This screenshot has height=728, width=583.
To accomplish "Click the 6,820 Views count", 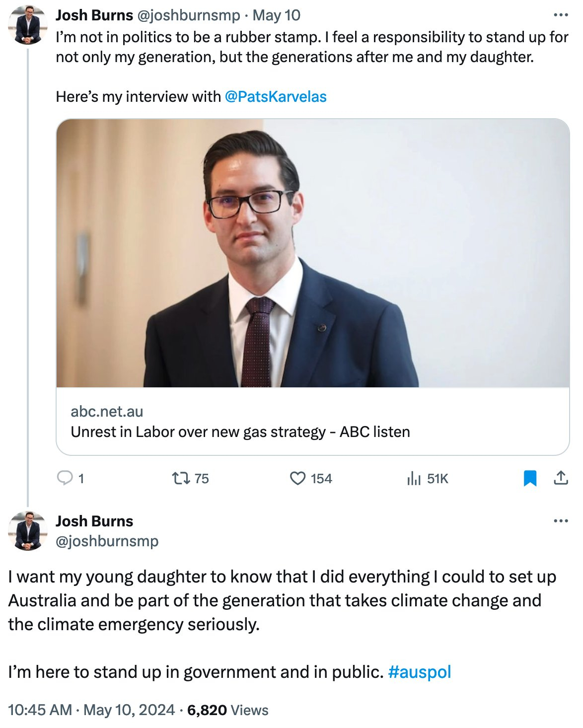I will [228, 710].
